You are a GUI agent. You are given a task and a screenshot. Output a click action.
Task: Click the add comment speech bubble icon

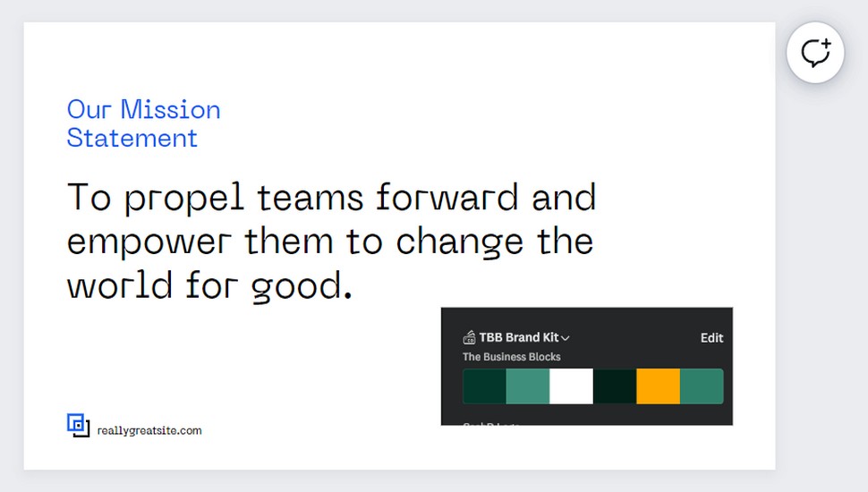pos(815,53)
